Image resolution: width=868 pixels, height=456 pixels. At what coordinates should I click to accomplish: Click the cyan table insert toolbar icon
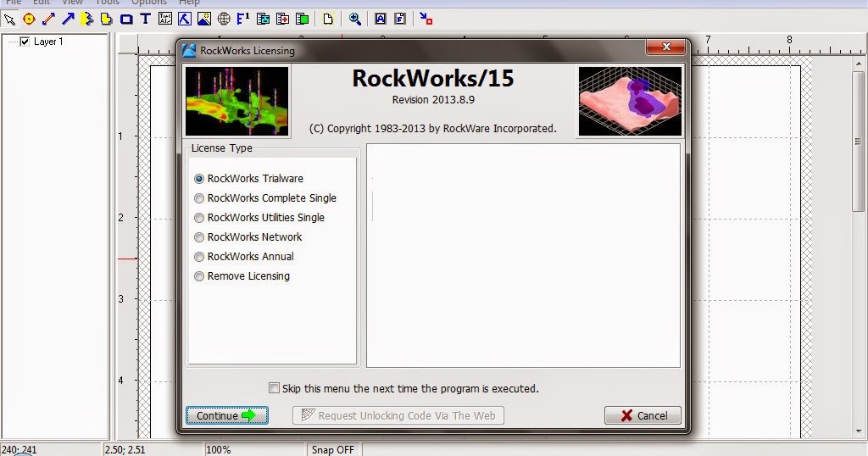(263, 19)
